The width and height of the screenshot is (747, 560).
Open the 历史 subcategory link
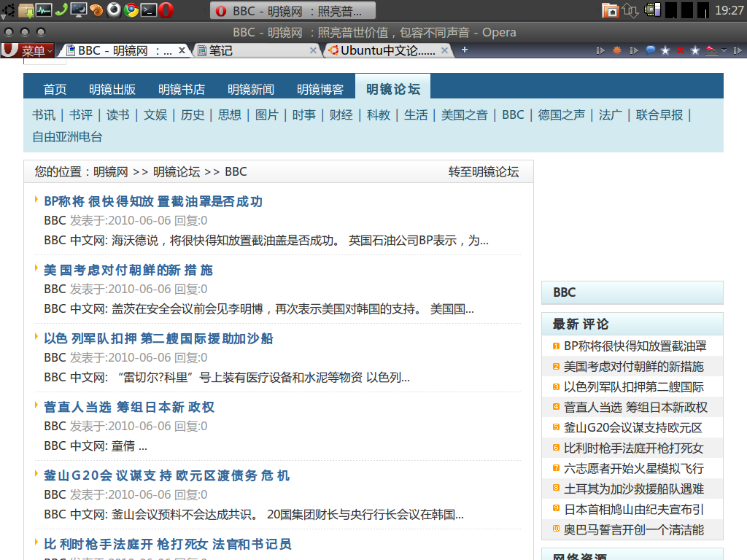coord(193,114)
